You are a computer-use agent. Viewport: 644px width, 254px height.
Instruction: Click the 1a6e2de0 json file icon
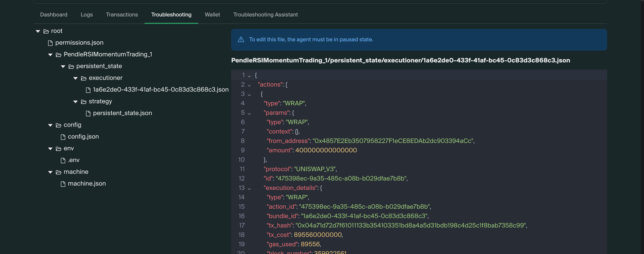pyautogui.click(x=88, y=90)
